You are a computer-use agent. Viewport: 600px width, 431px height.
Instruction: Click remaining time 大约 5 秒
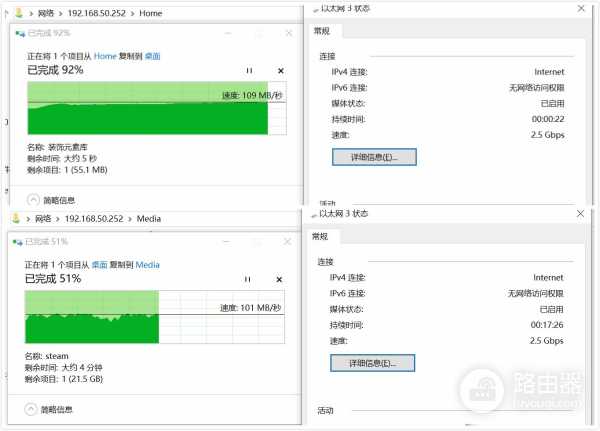pyautogui.click(x=80, y=158)
